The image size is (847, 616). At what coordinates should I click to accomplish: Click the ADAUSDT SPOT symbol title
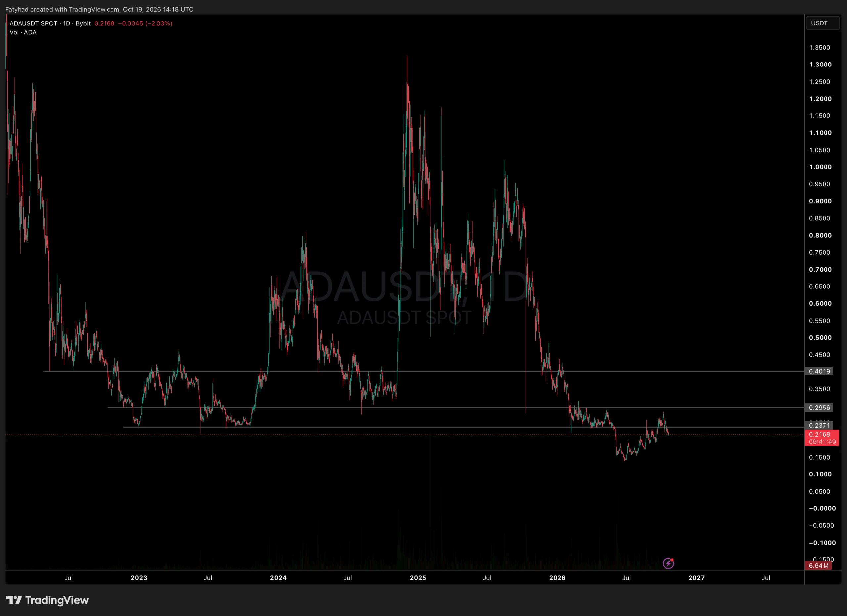[x=33, y=23]
